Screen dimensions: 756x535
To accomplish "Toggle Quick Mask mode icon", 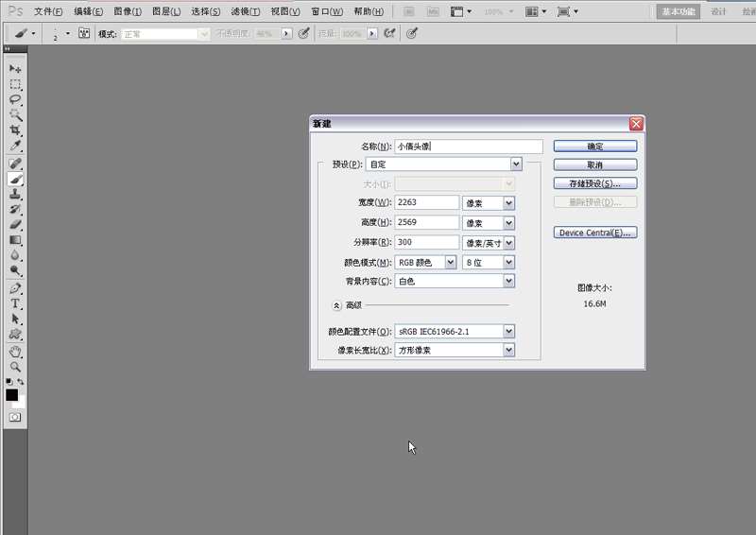I will (x=15, y=417).
